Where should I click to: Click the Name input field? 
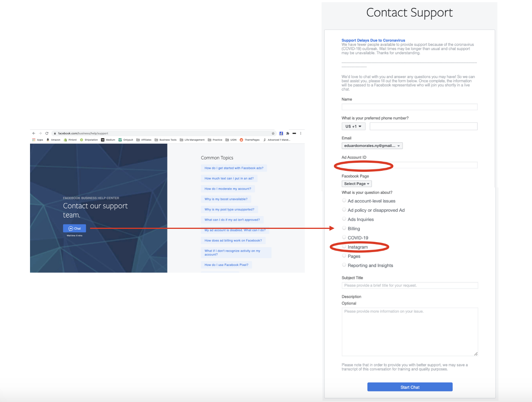coord(410,107)
